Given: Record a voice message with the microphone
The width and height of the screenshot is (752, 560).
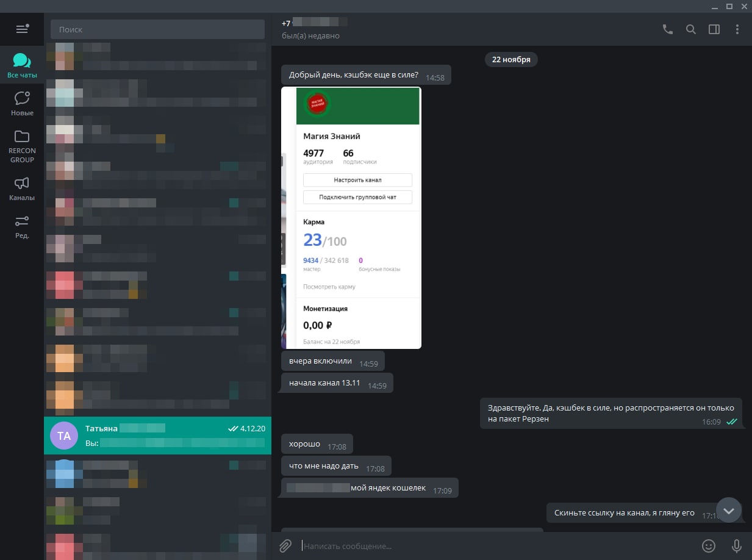Looking at the screenshot, I should pos(736,546).
